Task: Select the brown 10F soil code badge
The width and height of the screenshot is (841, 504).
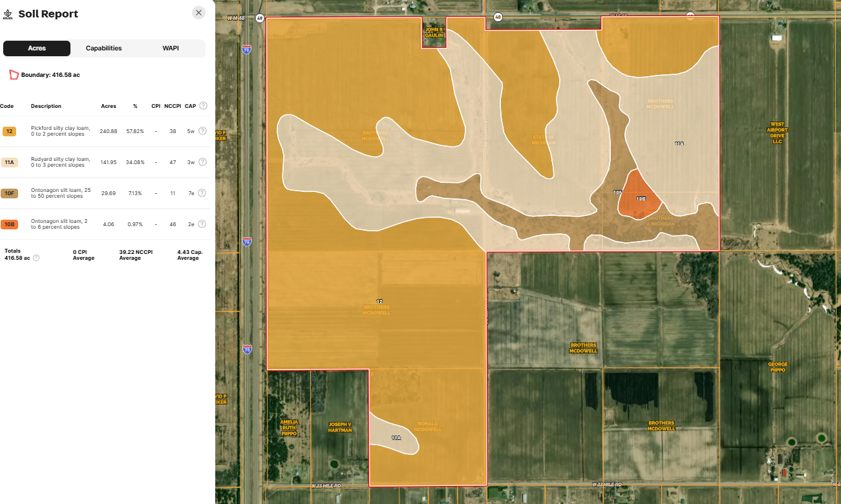Action: coord(9,193)
